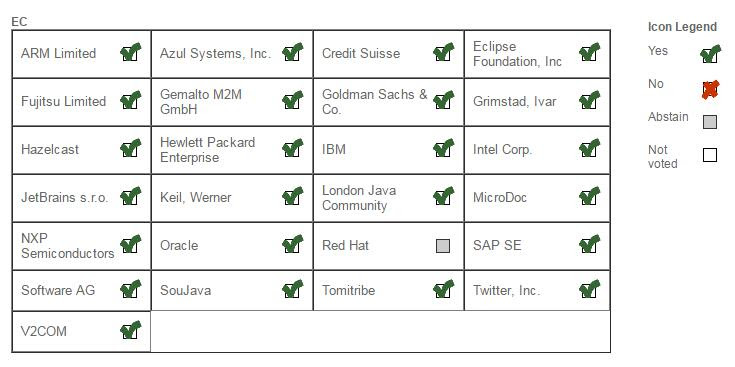Click the Goldman Sachs & Co. cell text
This screenshot has width=735, height=367.
(375, 102)
